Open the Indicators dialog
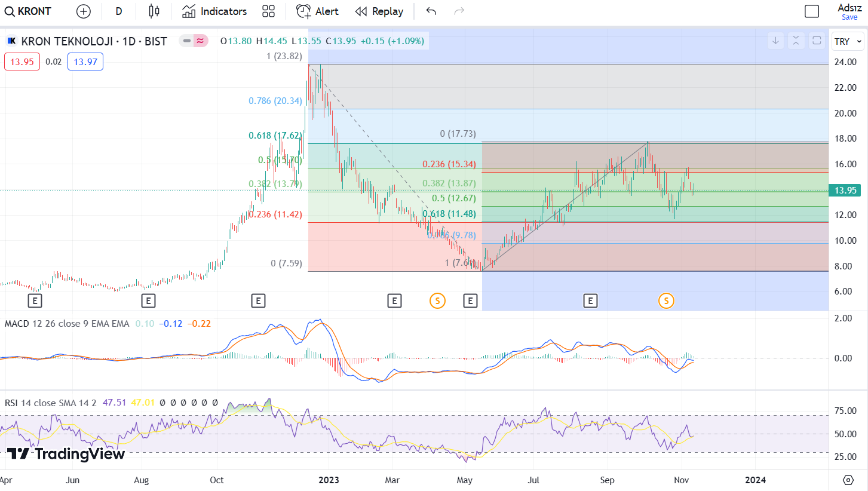 pos(214,11)
